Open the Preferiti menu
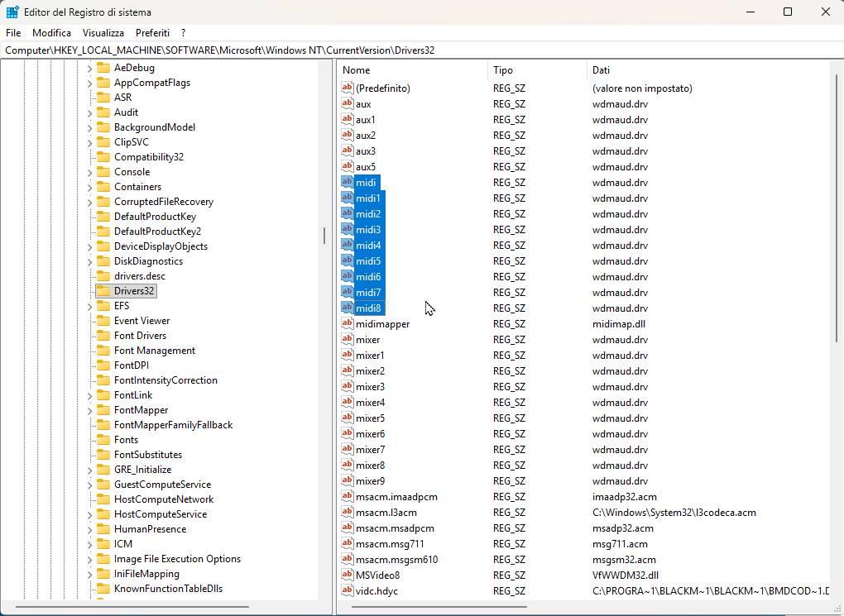Image resolution: width=844 pixels, height=616 pixels. click(152, 33)
